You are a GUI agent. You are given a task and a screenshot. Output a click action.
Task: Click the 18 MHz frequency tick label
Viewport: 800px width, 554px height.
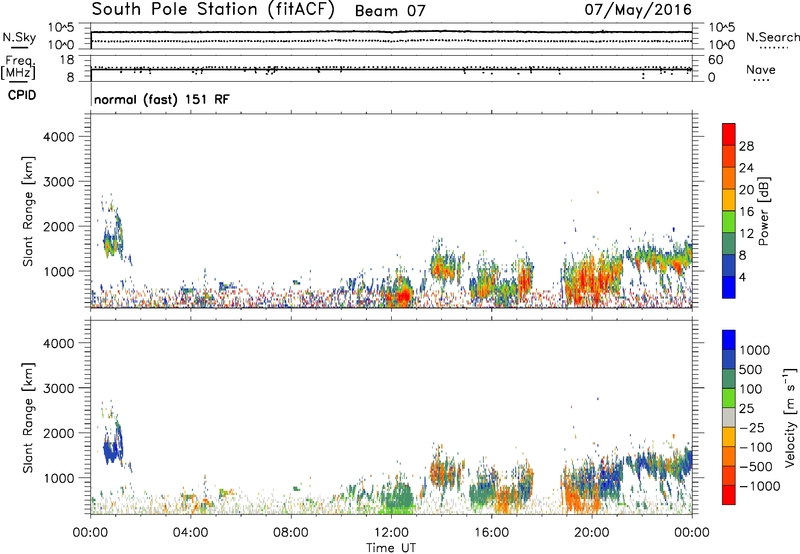click(x=67, y=60)
